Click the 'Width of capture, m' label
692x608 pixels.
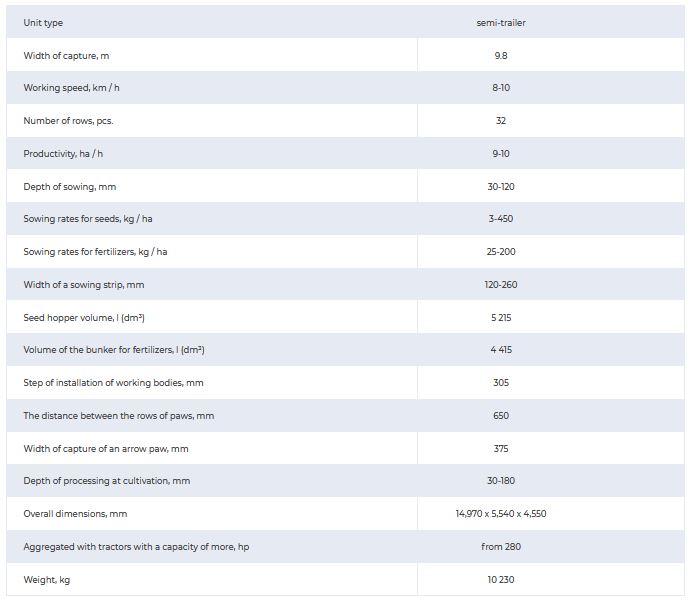(66, 56)
